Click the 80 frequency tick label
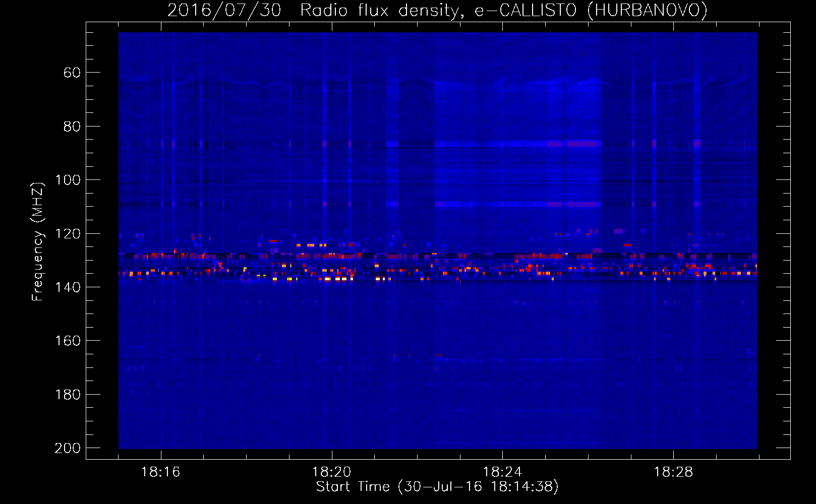The width and height of the screenshot is (816, 504). tap(72, 127)
